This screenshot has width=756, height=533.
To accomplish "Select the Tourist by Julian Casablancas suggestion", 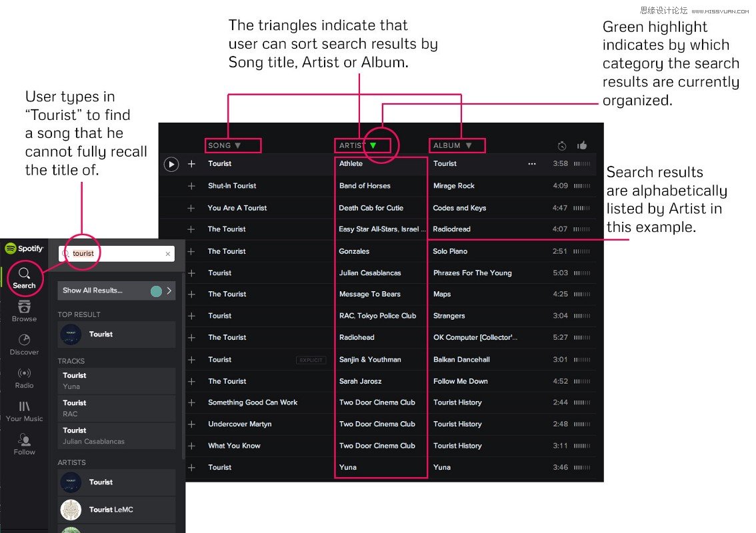I will (116, 436).
